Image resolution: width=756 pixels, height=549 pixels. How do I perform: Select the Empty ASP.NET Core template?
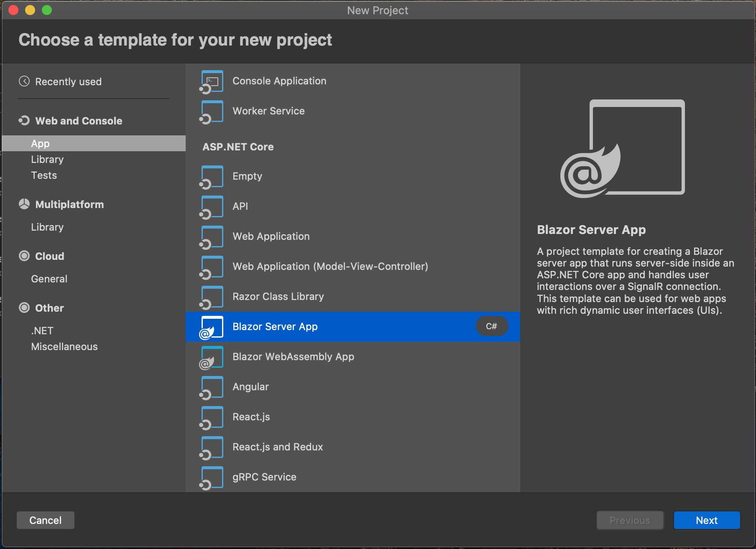(353, 177)
